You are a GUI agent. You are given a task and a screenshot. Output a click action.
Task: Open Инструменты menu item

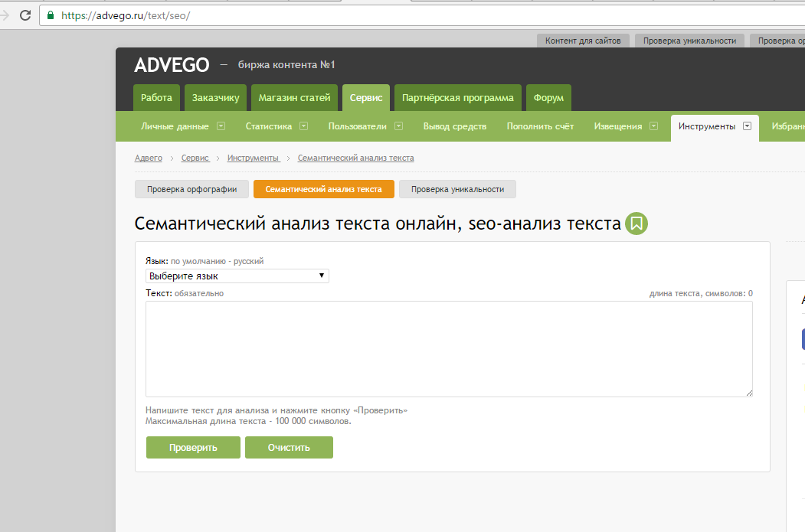[x=707, y=126]
